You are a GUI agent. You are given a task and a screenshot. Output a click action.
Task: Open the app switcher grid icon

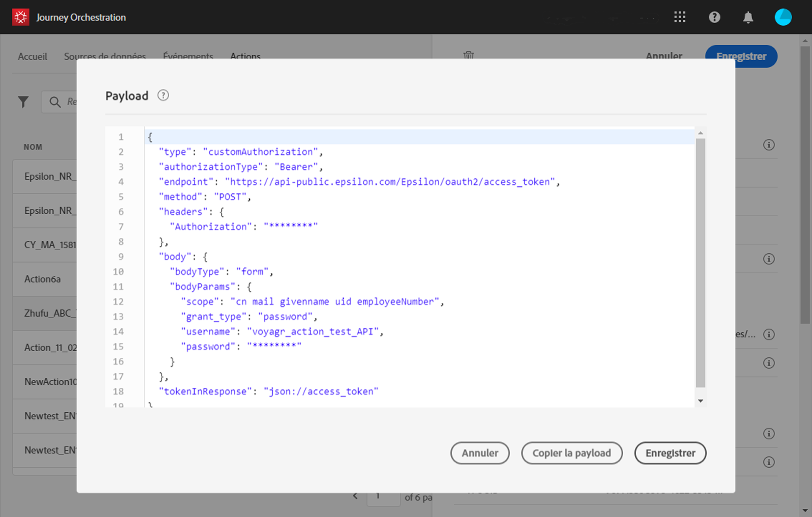tap(679, 17)
